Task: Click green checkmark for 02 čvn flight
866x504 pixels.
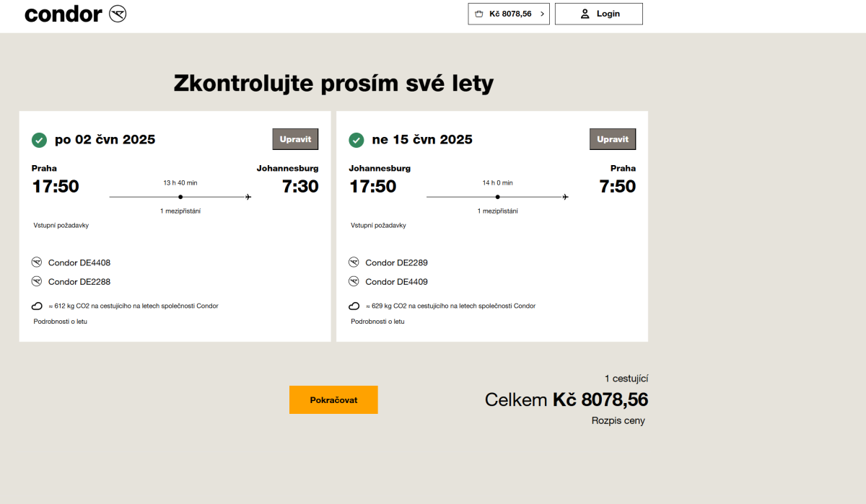Action: coord(39,140)
